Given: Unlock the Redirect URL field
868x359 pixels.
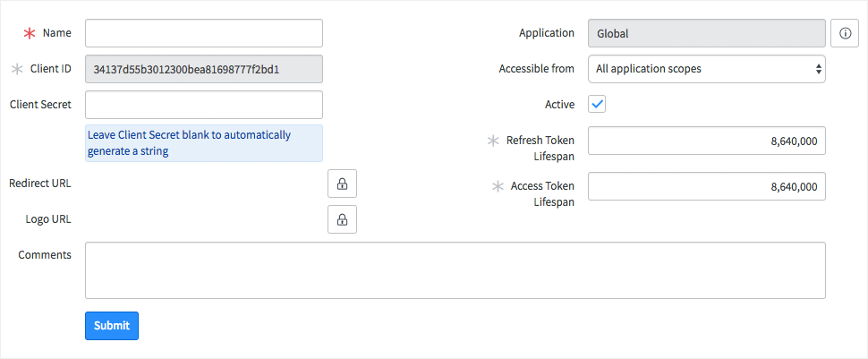Looking at the screenshot, I should [342, 184].
